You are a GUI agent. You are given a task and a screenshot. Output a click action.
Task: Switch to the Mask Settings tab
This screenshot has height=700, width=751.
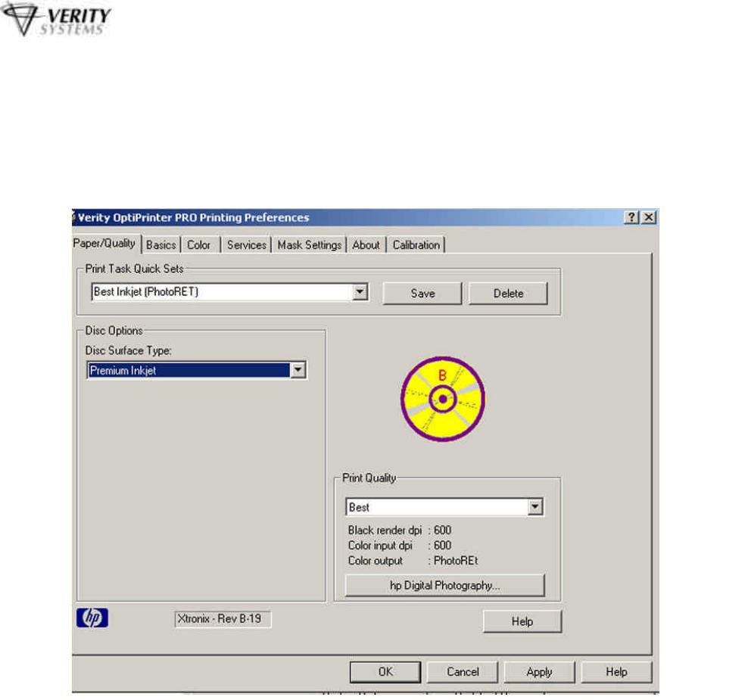click(x=310, y=245)
